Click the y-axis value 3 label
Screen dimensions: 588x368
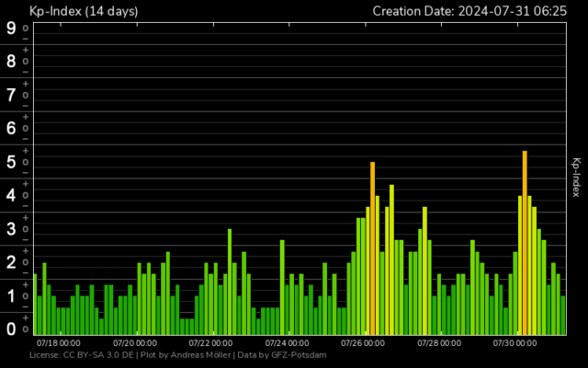tap(11, 229)
